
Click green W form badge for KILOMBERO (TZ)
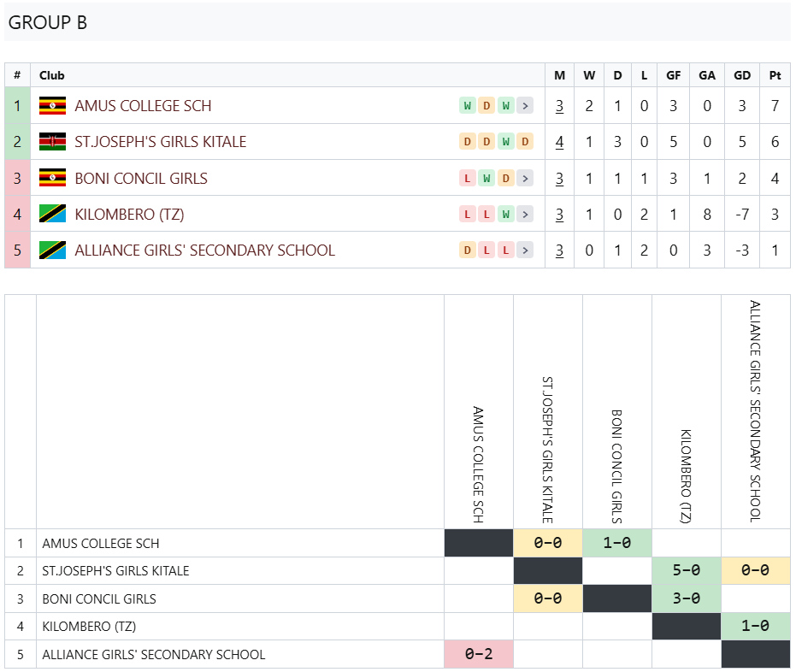tap(505, 215)
